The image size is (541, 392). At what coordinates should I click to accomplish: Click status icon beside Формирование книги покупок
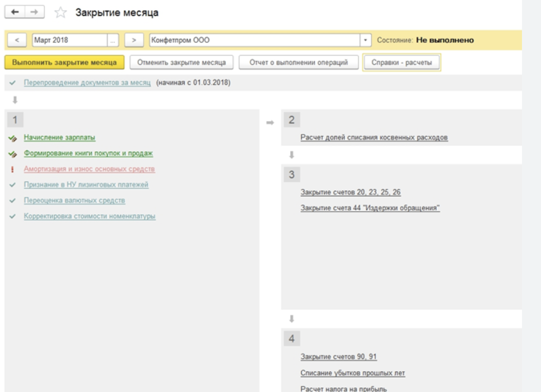pyautogui.click(x=13, y=154)
